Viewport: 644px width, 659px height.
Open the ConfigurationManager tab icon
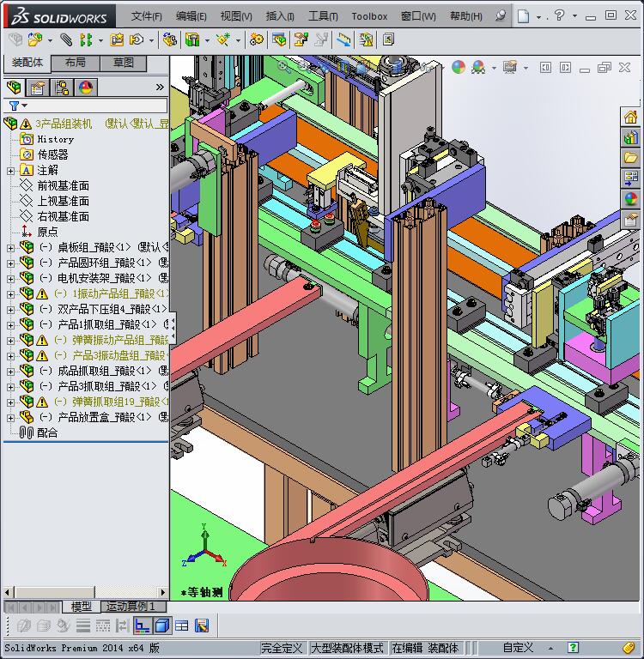pyautogui.click(x=62, y=88)
